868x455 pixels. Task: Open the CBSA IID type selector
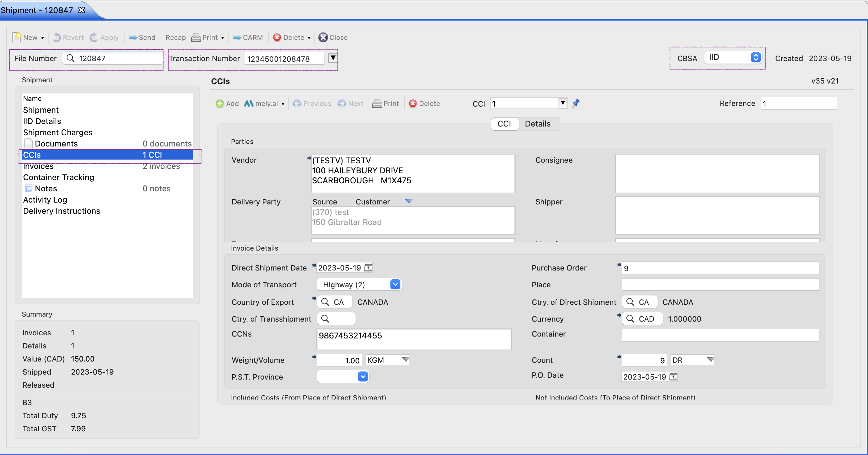(733, 57)
